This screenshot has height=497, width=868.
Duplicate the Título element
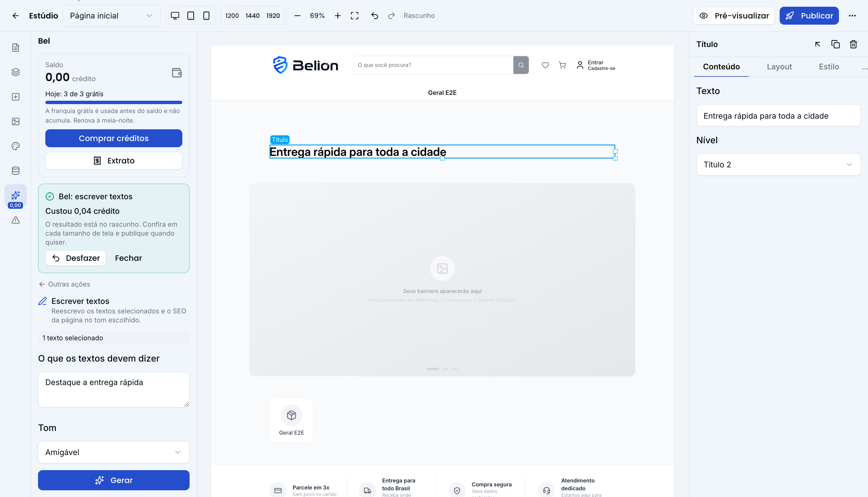(x=835, y=44)
